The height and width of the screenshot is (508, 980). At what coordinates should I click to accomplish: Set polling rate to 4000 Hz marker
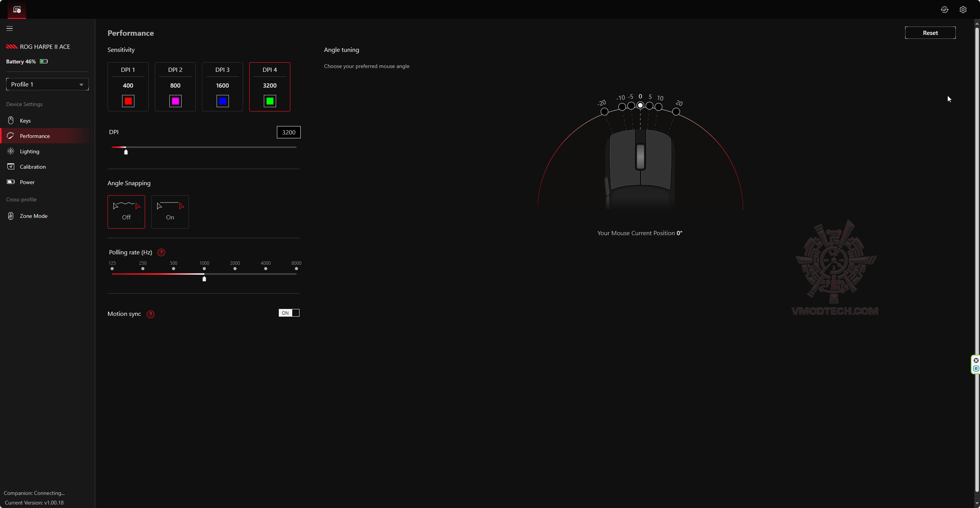point(265,269)
